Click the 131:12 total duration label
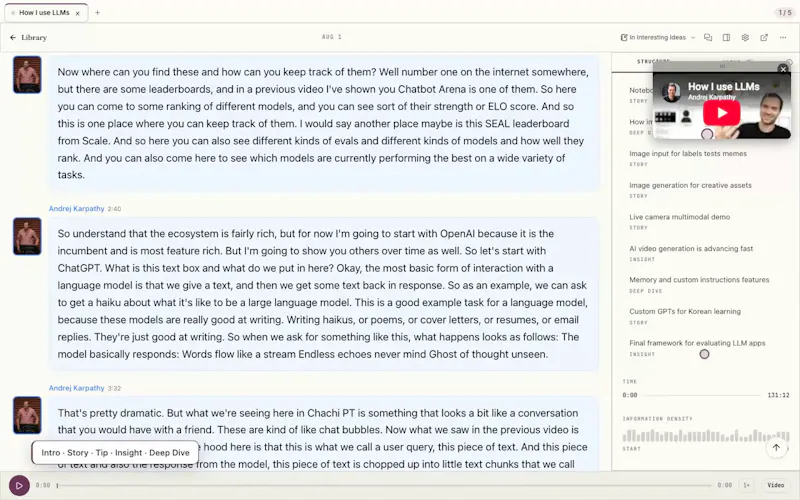This screenshot has height=500, width=800. coord(778,395)
